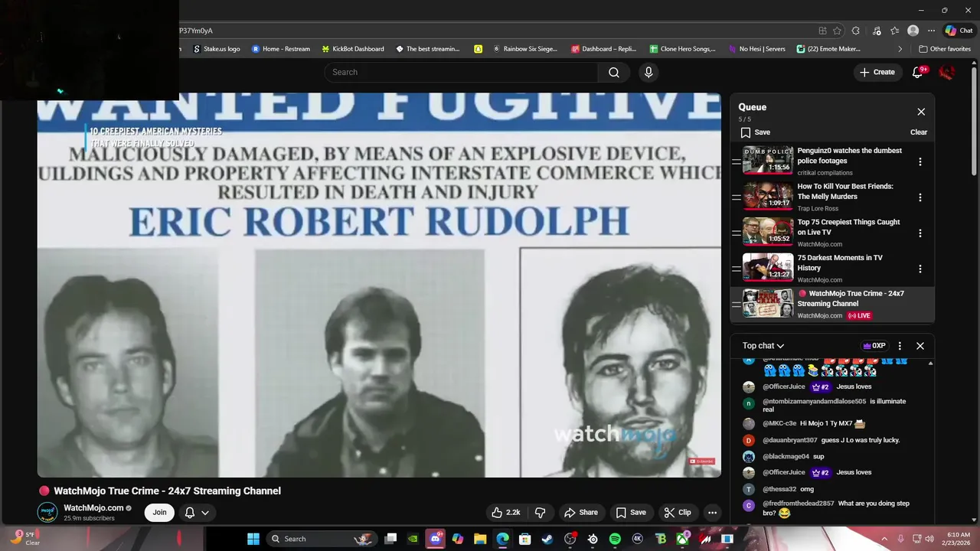Open more actions ellipsis below video
The width and height of the screenshot is (980, 551).
pyautogui.click(x=713, y=513)
